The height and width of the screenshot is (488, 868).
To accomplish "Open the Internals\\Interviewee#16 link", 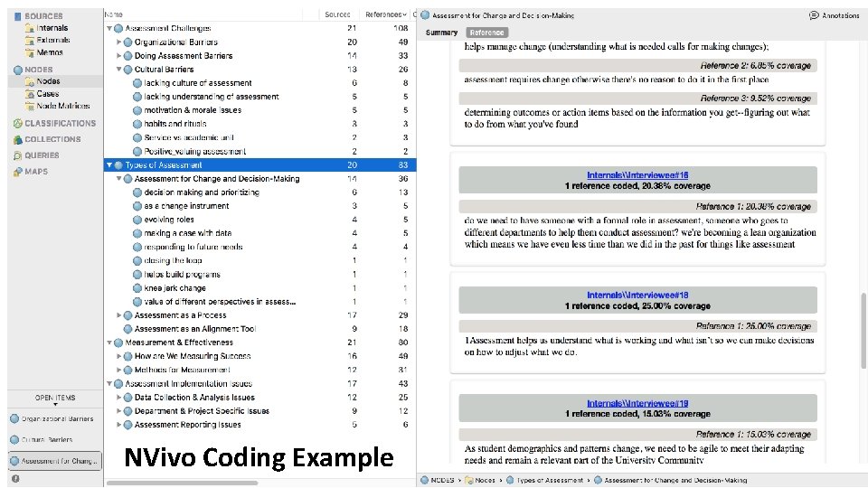I will click(637, 174).
